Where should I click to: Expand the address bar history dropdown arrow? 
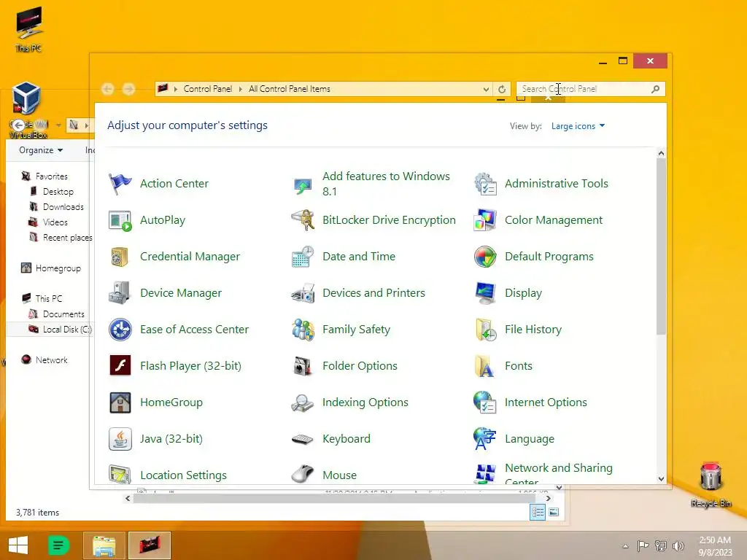pyautogui.click(x=485, y=89)
